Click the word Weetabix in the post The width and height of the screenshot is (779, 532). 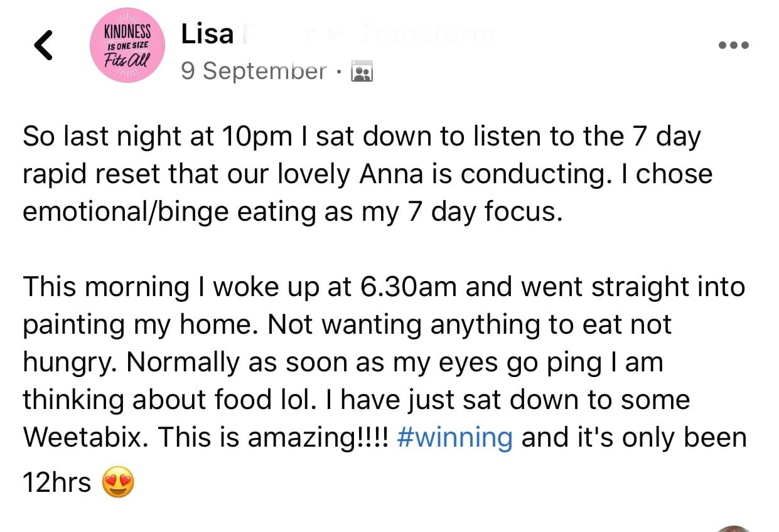point(83,437)
